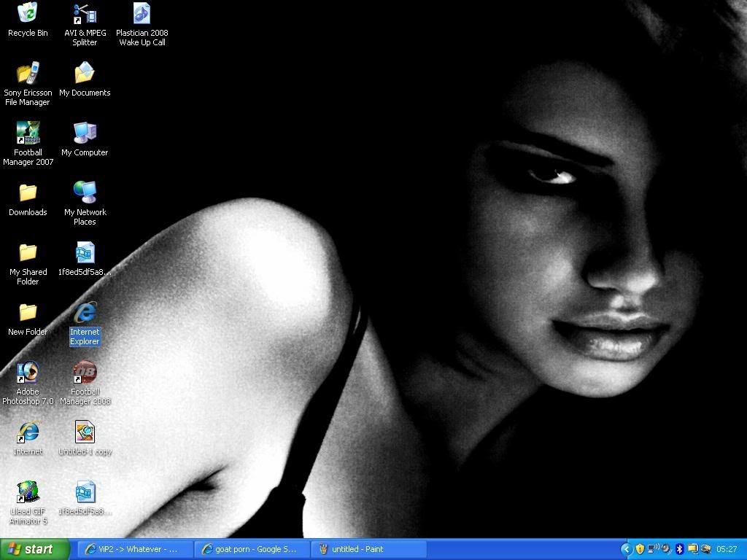Switch to the ViP2 Whatever browser taskbar button
The height and width of the screenshot is (560, 747).
coord(134,549)
